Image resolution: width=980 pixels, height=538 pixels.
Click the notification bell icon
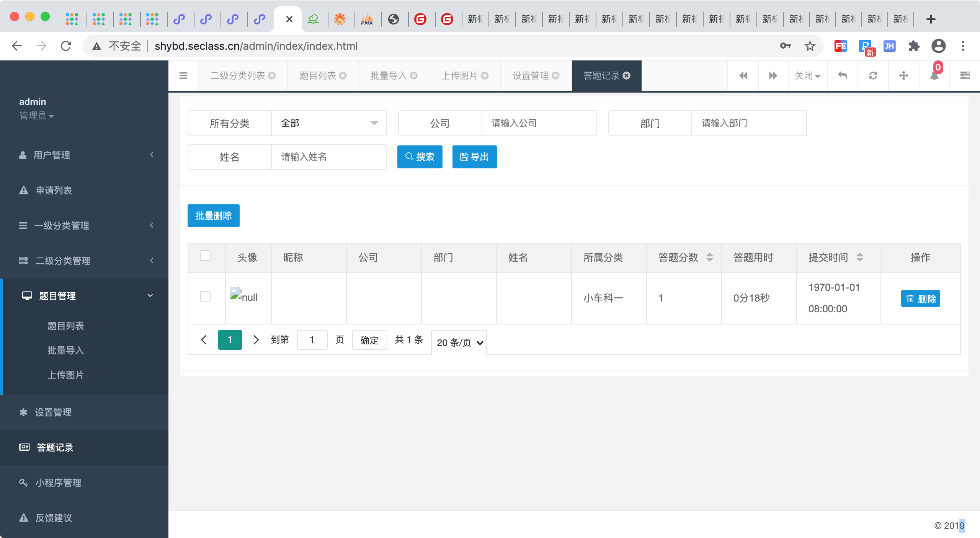[934, 76]
